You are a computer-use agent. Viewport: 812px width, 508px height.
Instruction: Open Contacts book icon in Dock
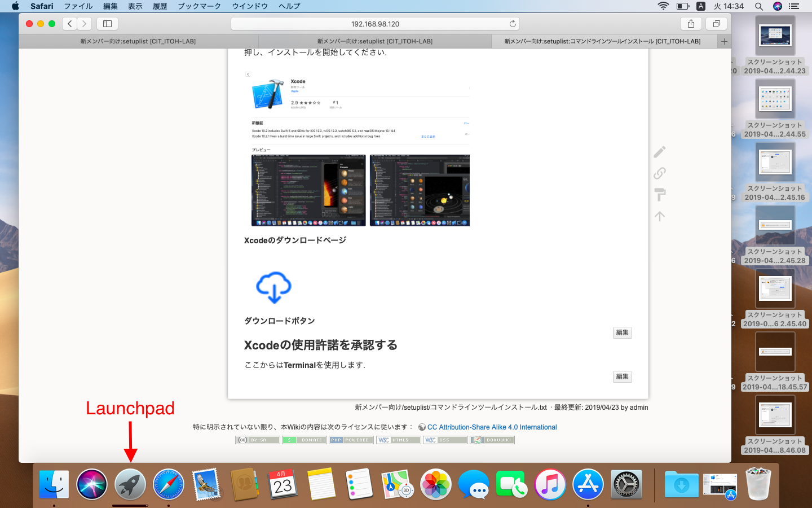click(x=245, y=484)
